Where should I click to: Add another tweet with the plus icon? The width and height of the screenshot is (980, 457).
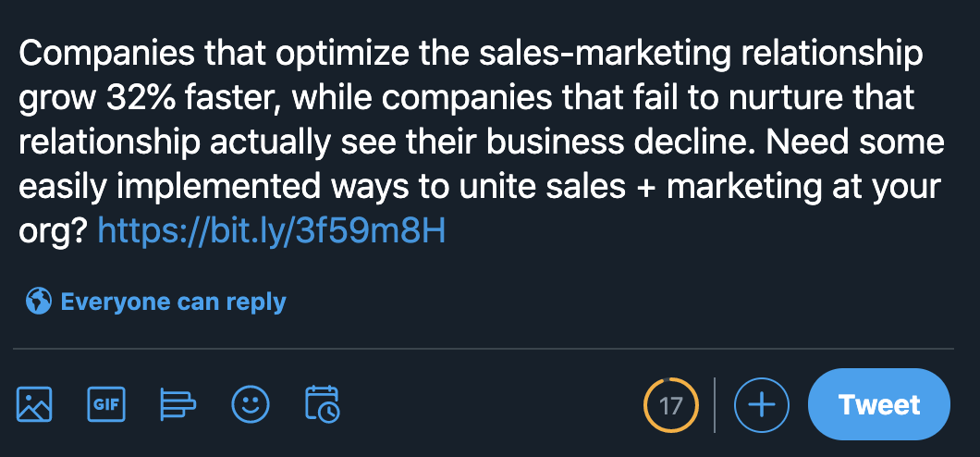pyautogui.click(x=761, y=405)
